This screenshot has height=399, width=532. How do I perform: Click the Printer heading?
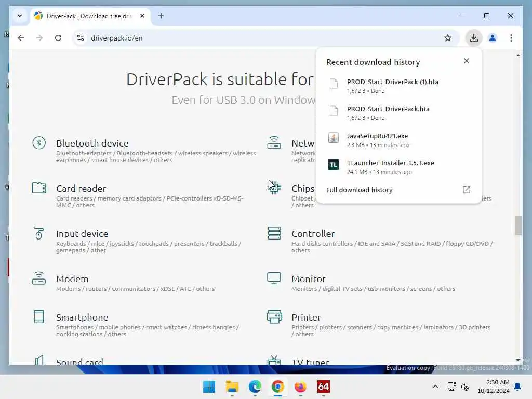[306, 317]
